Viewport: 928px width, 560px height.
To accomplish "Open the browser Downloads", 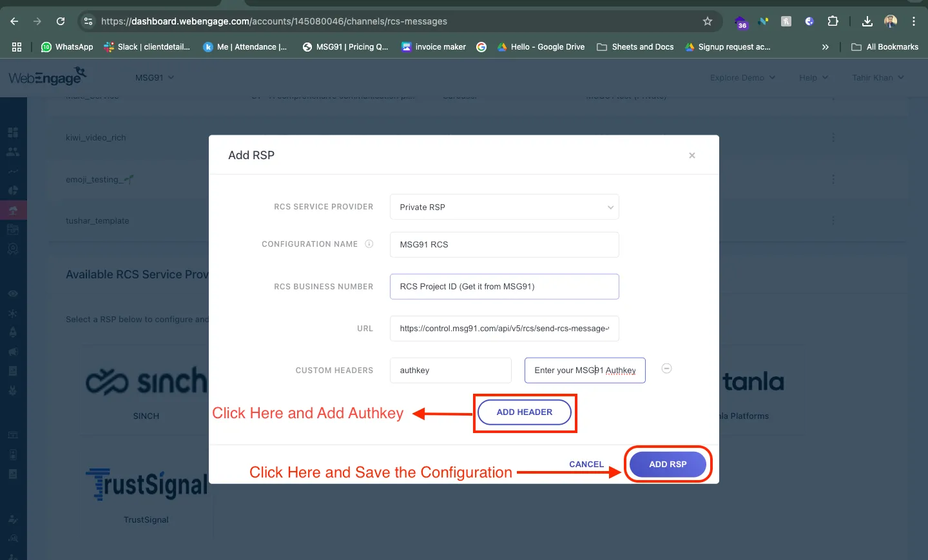I will [867, 21].
